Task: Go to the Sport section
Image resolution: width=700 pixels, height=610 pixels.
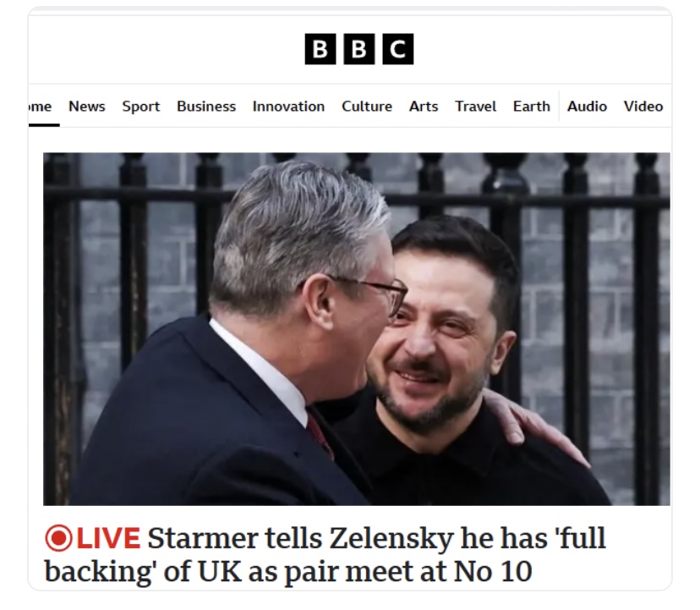Action: [140, 107]
